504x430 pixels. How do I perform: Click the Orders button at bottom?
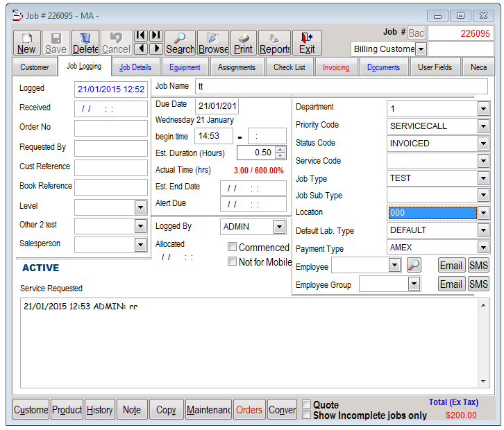(x=249, y=410)
